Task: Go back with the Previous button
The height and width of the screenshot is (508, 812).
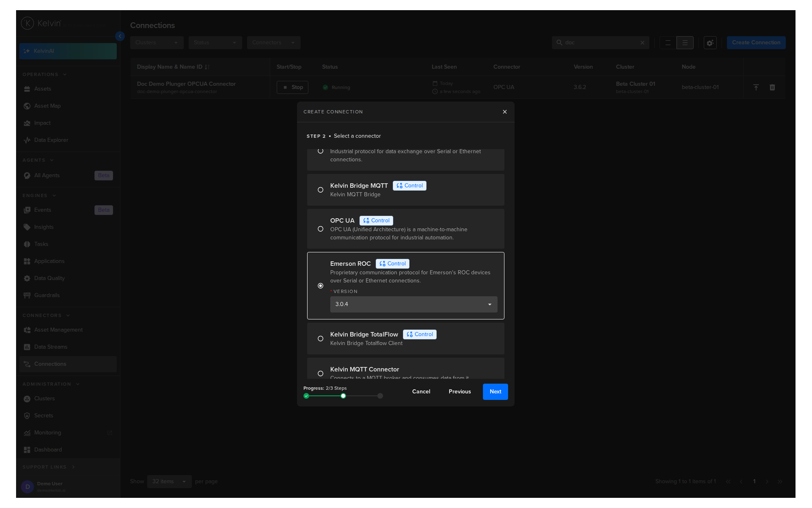Action: tap(460, 392)
